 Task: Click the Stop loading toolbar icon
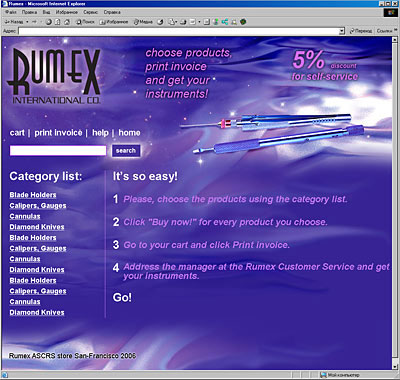point(49,22)
